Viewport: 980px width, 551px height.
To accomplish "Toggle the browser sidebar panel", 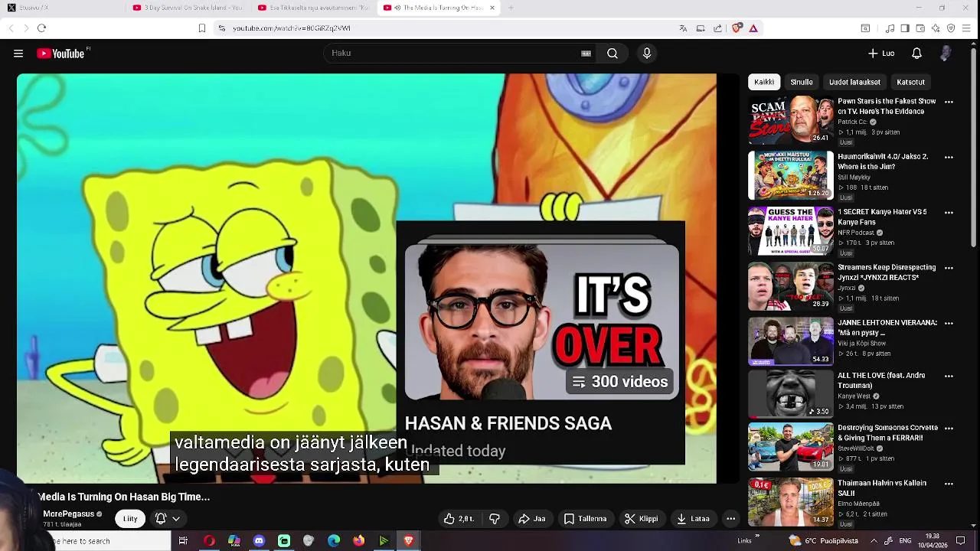I will pos(905,28).
